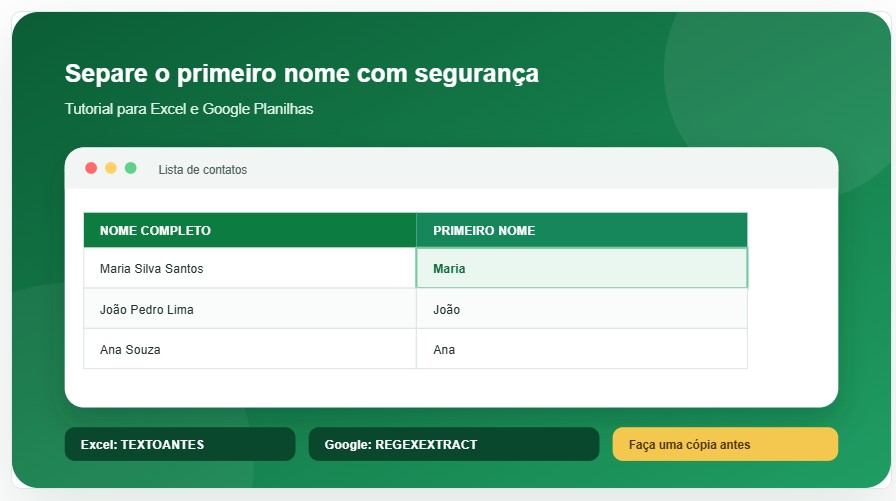Click the yellow window dot
Viewport: 896px width, 501px height.
point(111,168)
